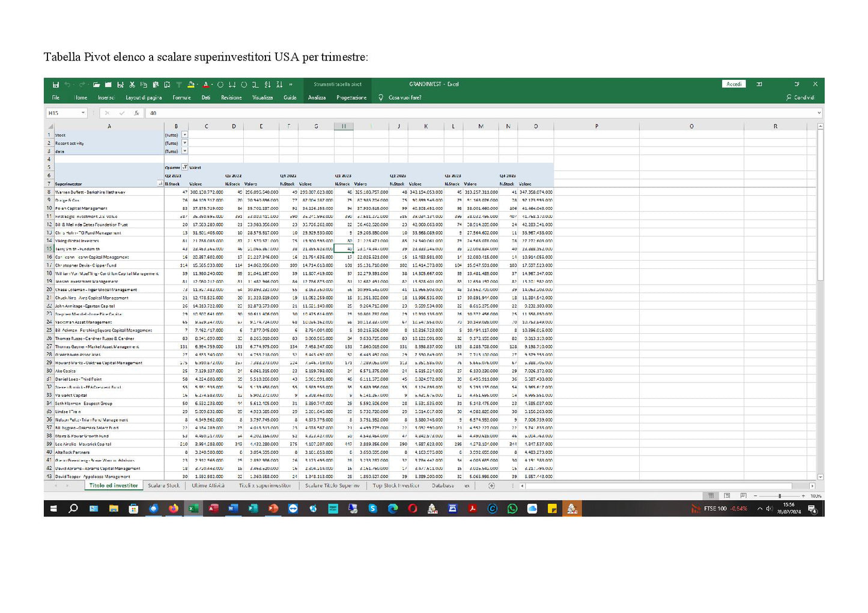
Task: Click the Undo arrow in the toolbar
Action: tap(67, 85)
